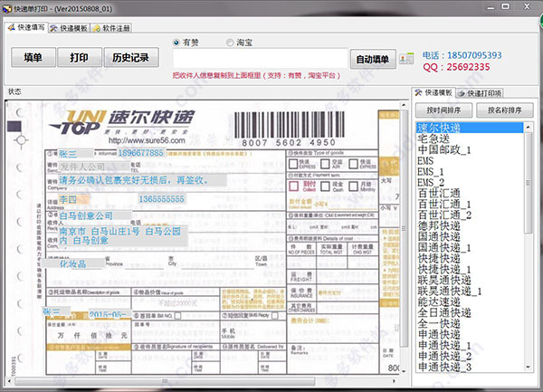Tick the 现金 Cash payment checkbox
543x392 pixels.
[325, 186]
